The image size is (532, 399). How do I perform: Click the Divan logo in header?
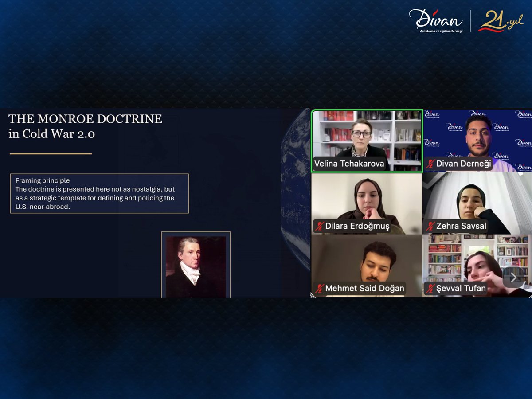point(436,21)
